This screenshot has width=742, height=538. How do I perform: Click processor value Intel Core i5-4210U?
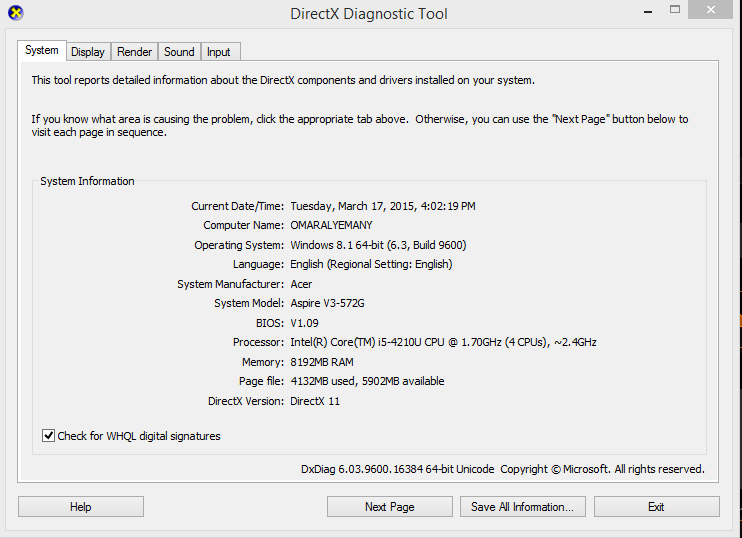pyautogui.click(x=443, y=342)
